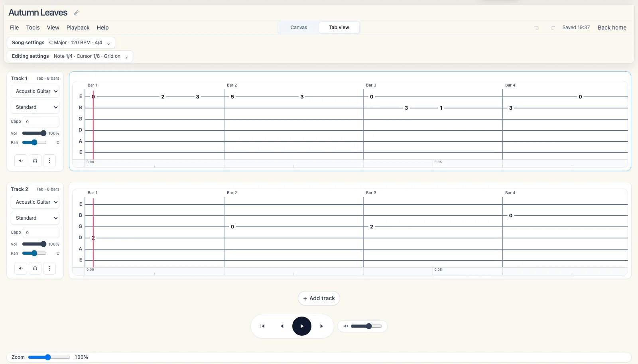
Task: Click master volume speaker icon
Action: [x=345, y=326]
